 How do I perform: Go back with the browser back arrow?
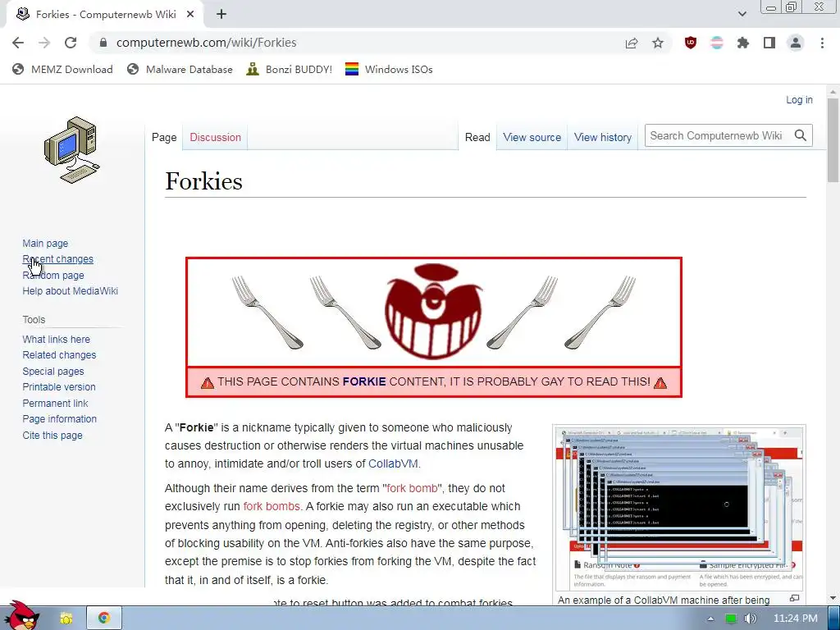(x=18, y=43)
